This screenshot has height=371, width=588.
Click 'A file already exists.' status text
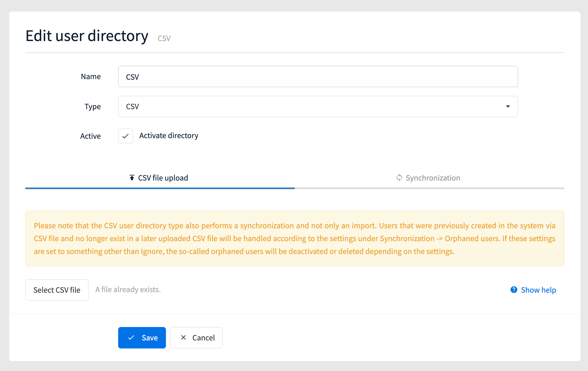pos(128,290)
